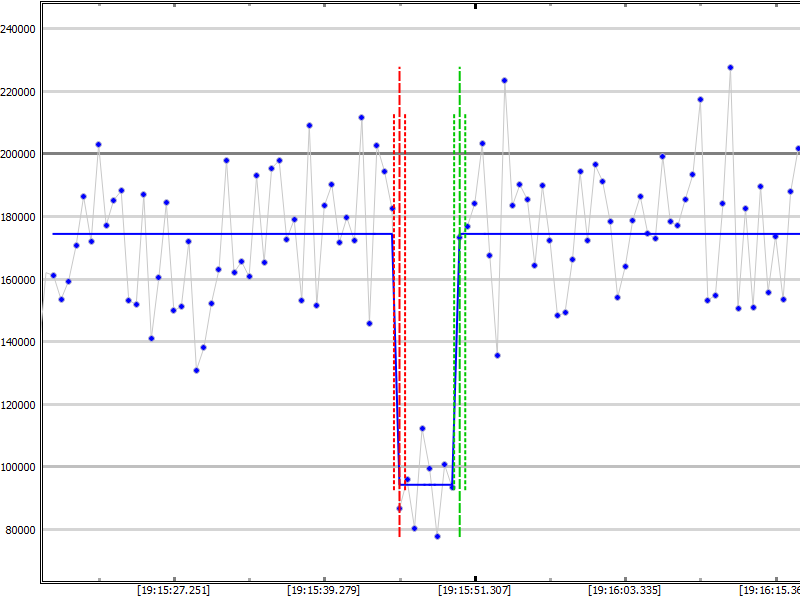Click the red dashed vertical marker line

[399, 300]
